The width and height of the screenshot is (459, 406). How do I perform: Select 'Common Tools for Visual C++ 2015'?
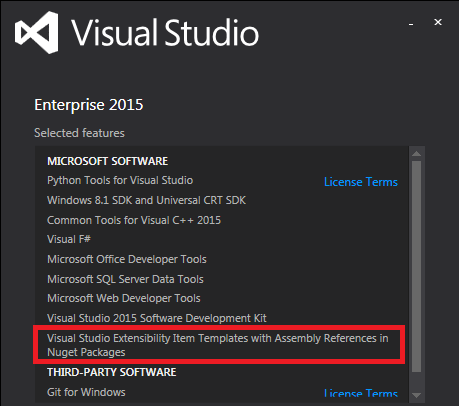134,220
